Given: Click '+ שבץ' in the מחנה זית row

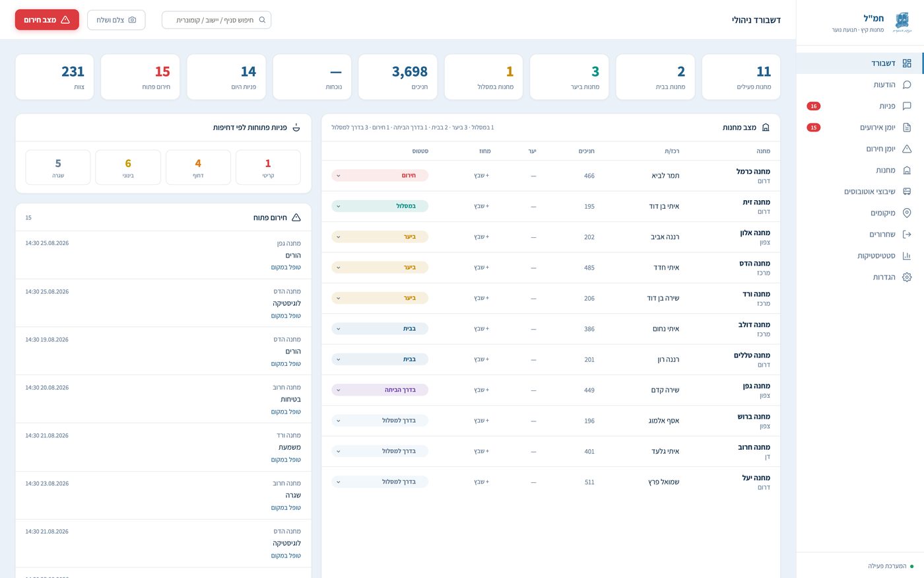Looking at the screenshot, I should pos(482,206).
